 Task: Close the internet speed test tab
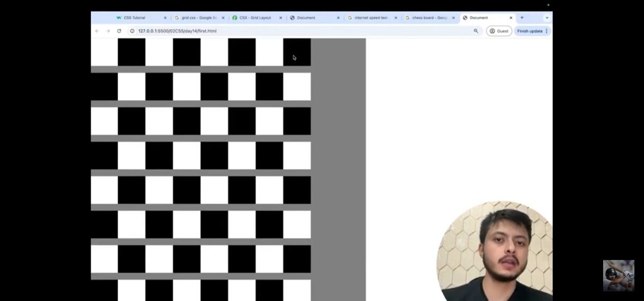[396, 18]
